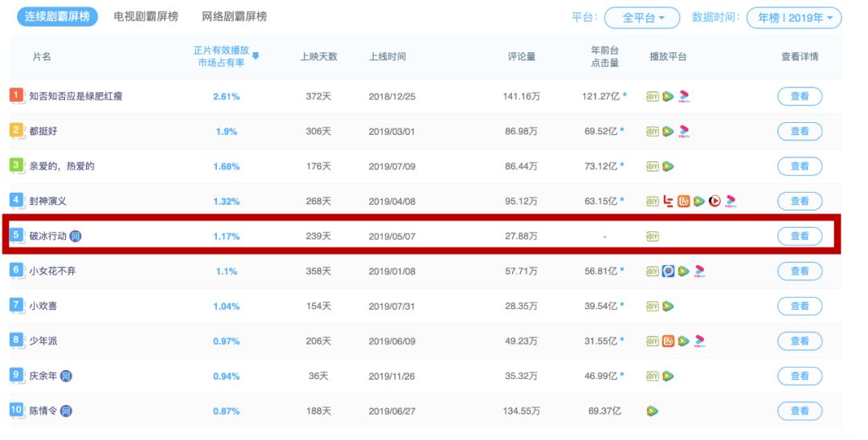
Task: Click the 网 badge beside 庆余年
Action: tap(67, 376)
